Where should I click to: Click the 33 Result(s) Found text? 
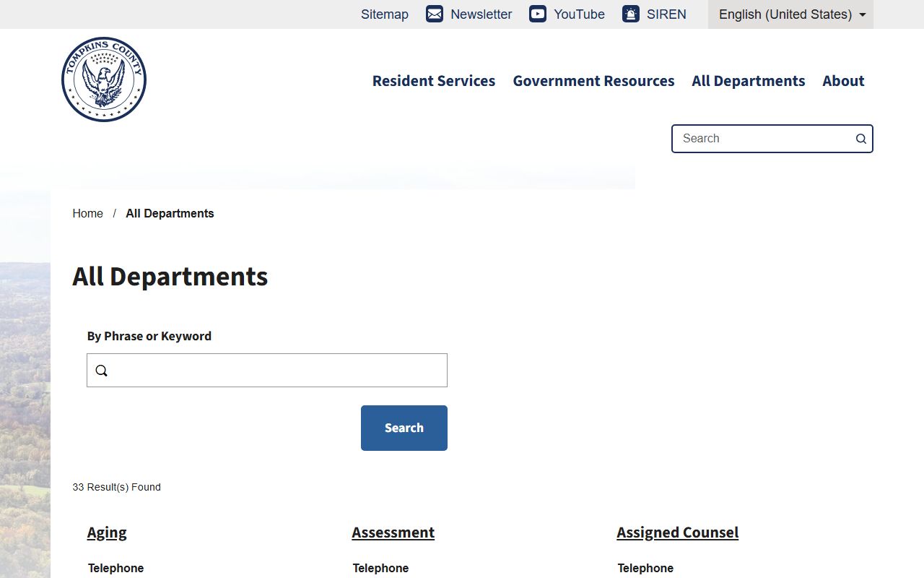point(117,487)
